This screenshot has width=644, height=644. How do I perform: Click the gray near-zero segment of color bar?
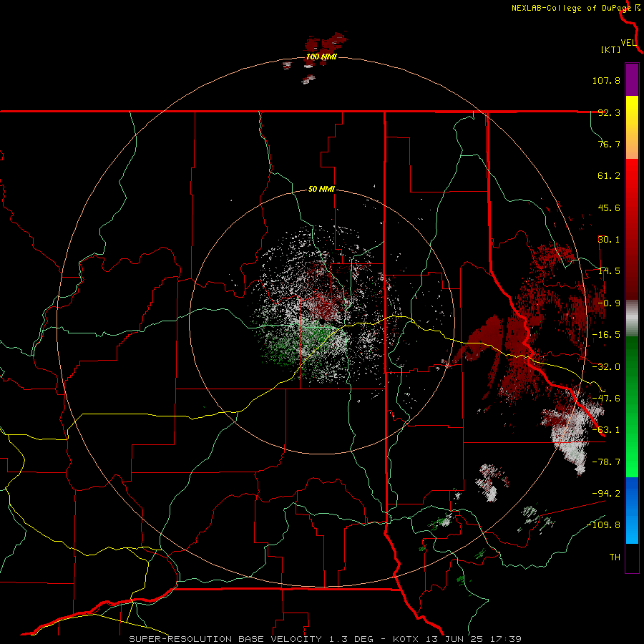point(632,318)
